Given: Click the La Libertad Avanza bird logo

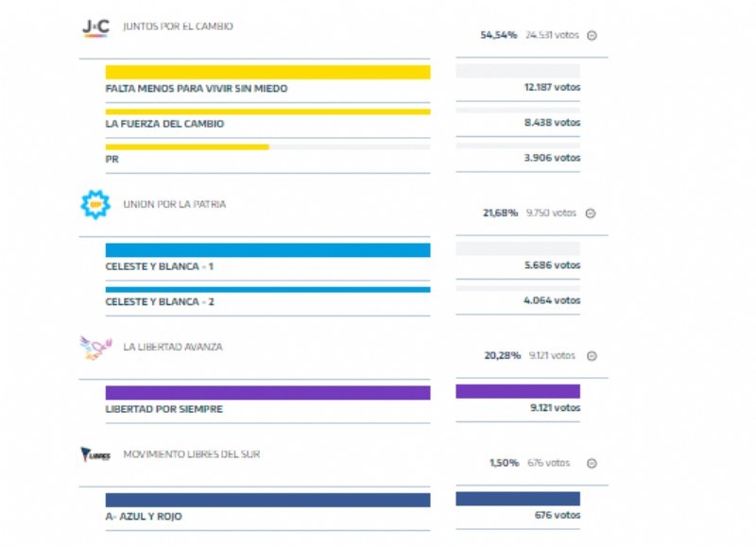Looking at the screenshot, I should tap(95, 348).
